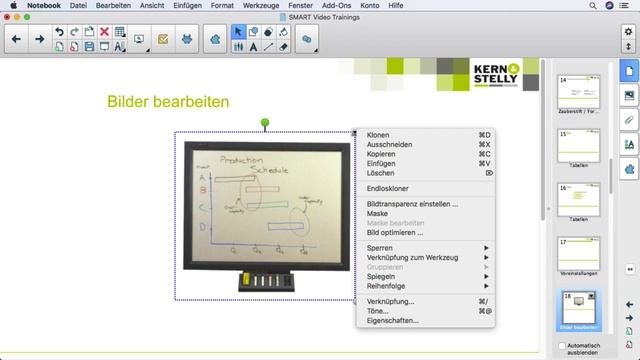This screenshot has height=360, width=640.
Task: Choose Bildtransparenz einstellen from menu
Action: (425, 204)
